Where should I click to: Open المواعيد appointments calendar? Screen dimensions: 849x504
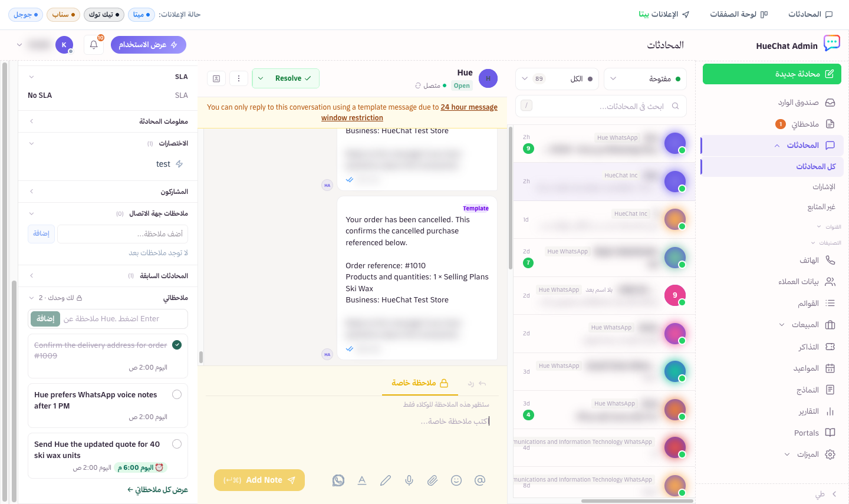point(772,368)
